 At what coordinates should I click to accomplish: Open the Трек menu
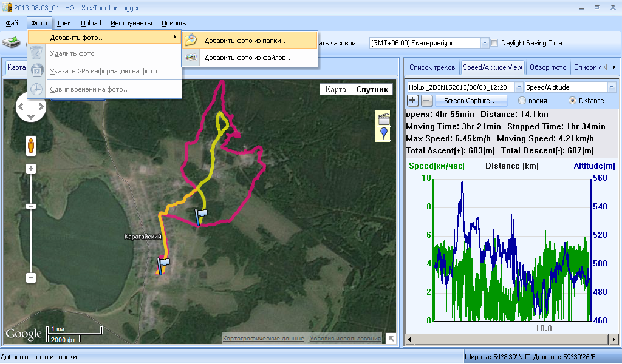(x=64, y=23)
